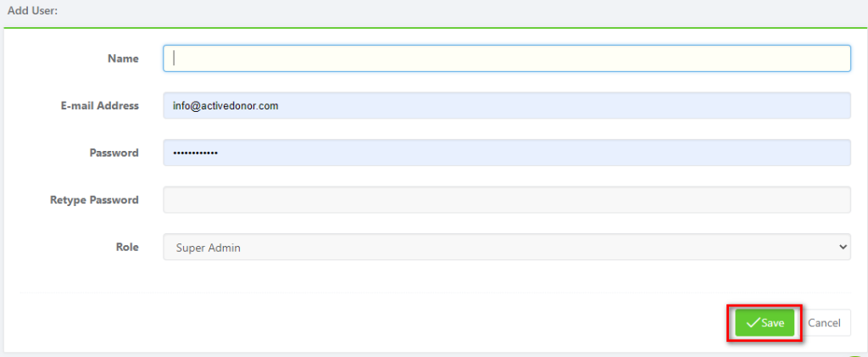Click the 'Role' field label
The width and height of the screenshot is (868, 357).
pos(127,248)
